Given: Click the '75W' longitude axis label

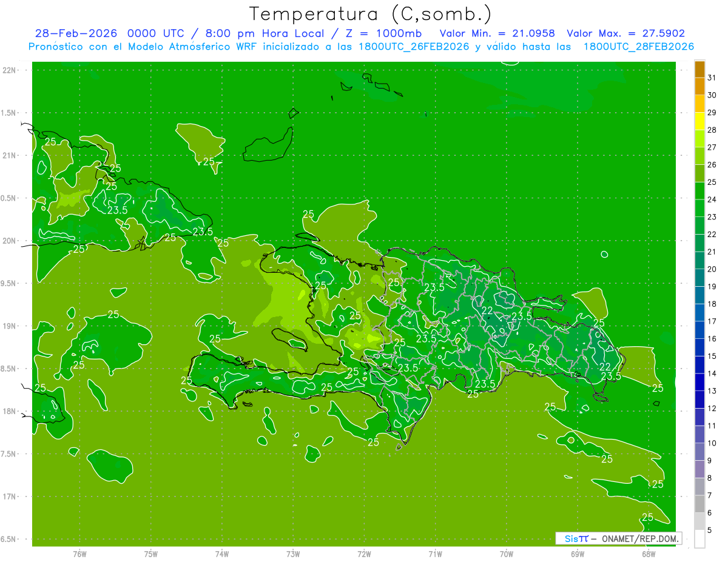Looking at the screenshot, I should point(151,554).
